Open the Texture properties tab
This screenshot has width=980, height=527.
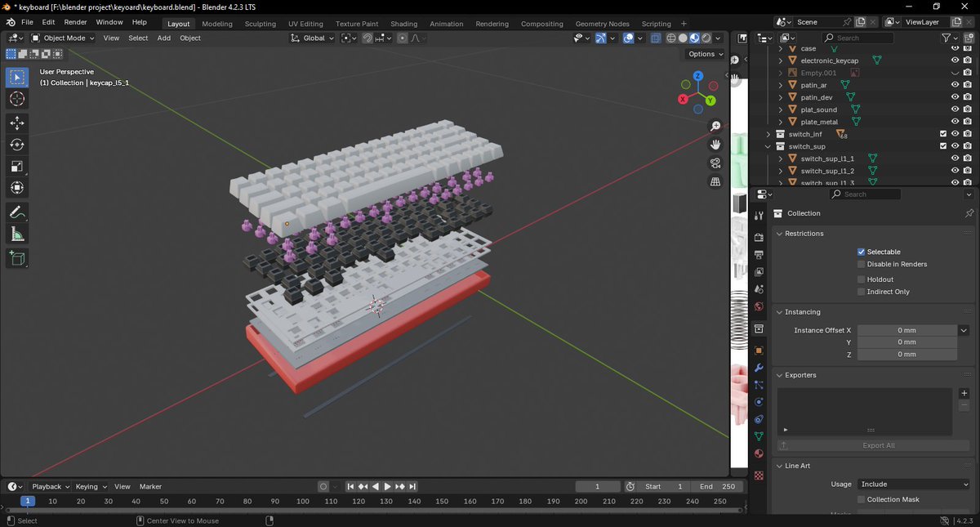pyautogui.click(x=759, y=475)
